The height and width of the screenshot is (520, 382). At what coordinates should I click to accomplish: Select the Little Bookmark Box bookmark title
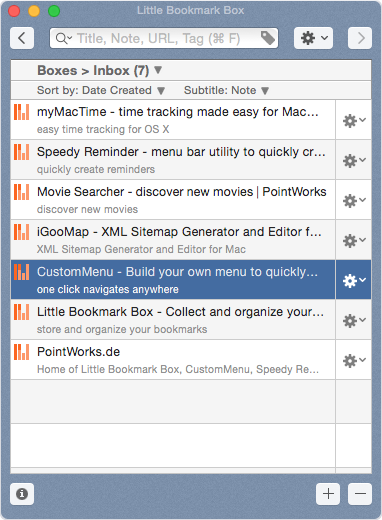(x=180, y=312)
